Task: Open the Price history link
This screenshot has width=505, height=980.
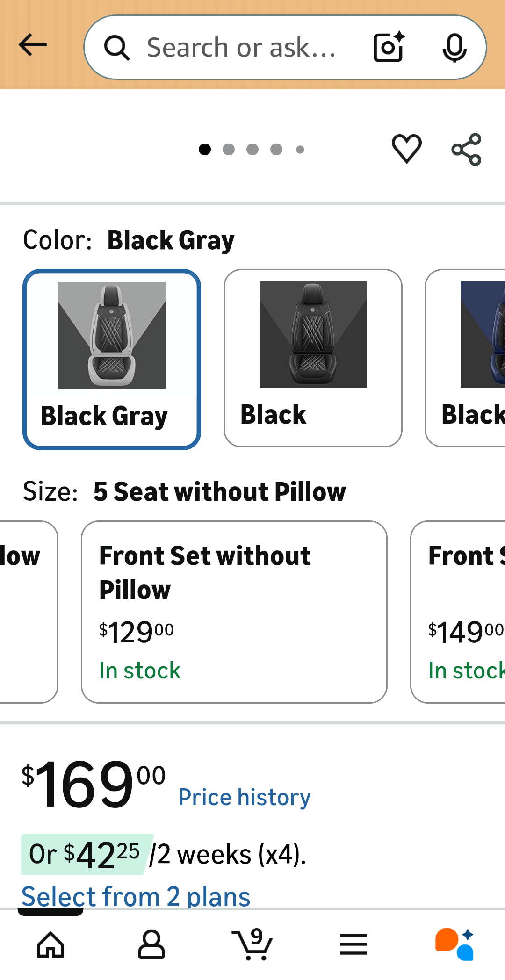Action: 245,797
